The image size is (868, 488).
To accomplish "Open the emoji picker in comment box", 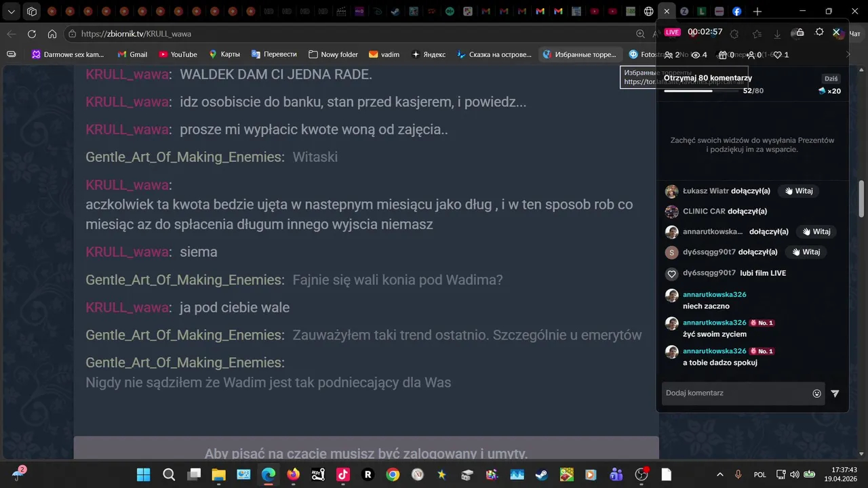I will (816, 394).
